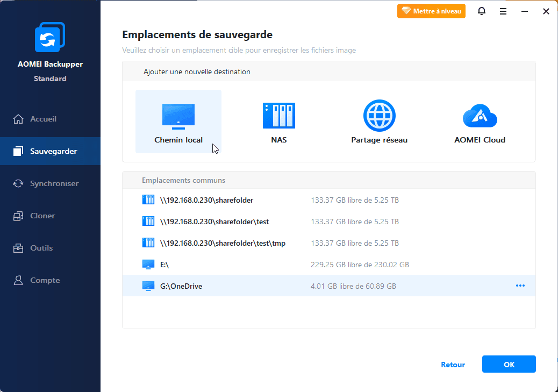Confirm with the OK button
Image resolution: width=558 pixels, height=392 pixels.
[509, 364]
